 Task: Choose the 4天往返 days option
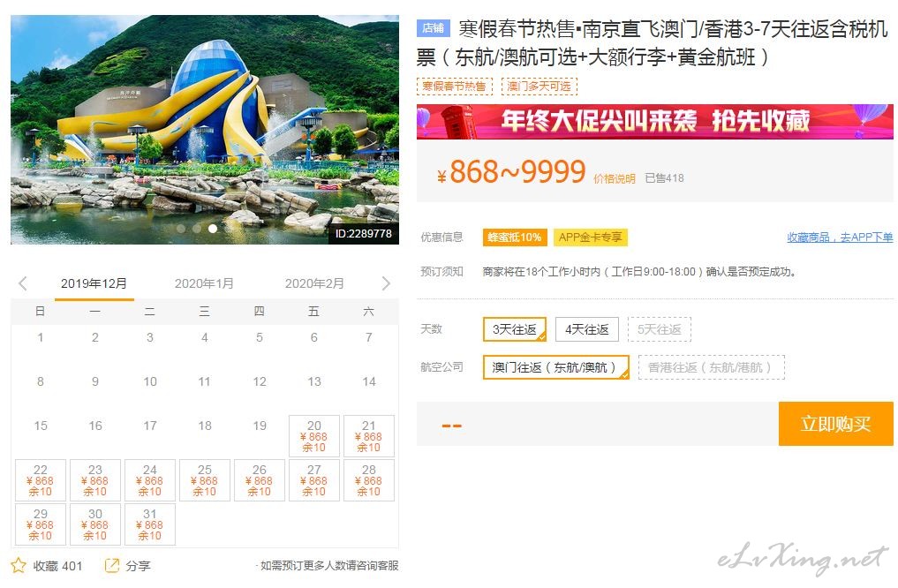587,329
